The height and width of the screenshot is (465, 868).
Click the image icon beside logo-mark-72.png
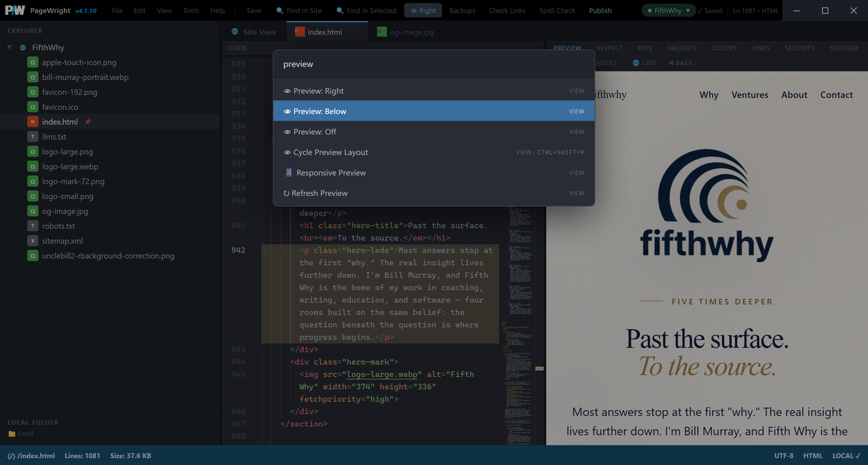tap(33, 182)
